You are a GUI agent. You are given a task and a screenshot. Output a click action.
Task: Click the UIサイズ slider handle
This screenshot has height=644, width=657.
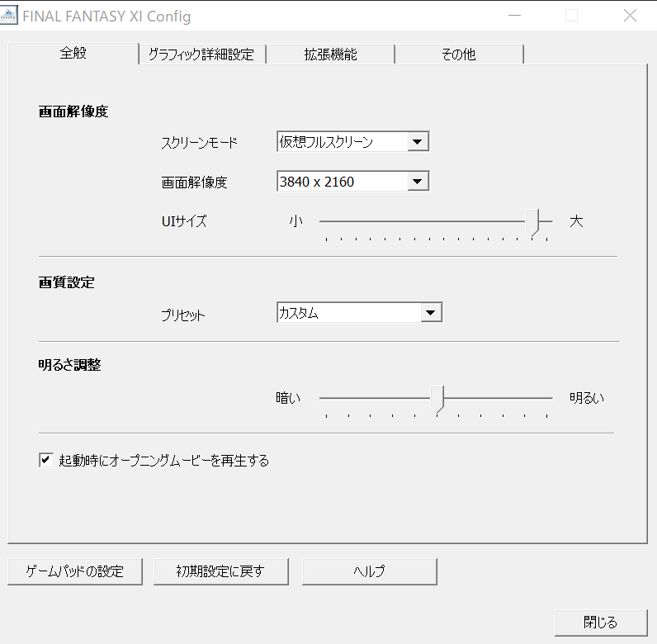[537, 222]
